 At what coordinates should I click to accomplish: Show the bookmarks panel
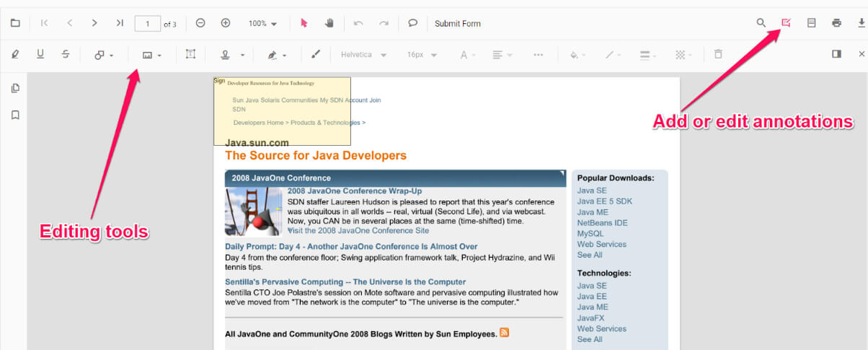coord(15,115)
